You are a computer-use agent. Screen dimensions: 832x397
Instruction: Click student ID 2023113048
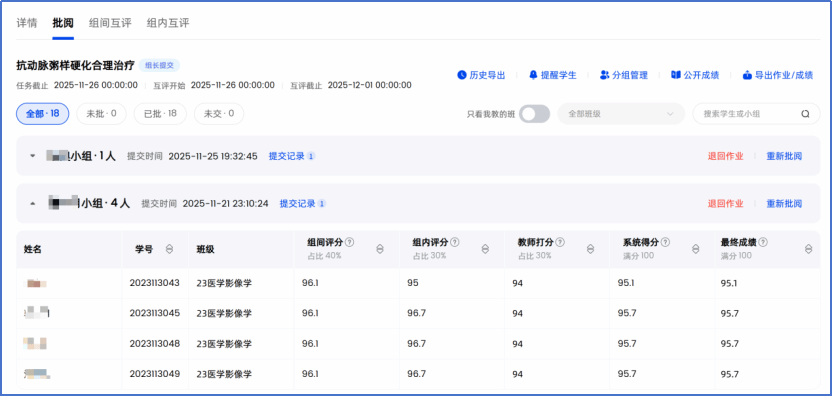pyautogui.click(x=154, y=343)
